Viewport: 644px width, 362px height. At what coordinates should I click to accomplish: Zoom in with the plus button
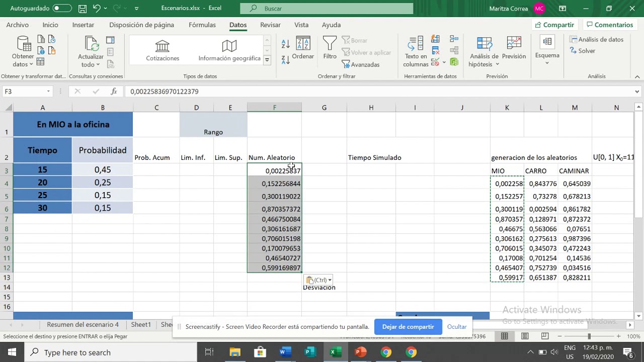pos(619,336)
